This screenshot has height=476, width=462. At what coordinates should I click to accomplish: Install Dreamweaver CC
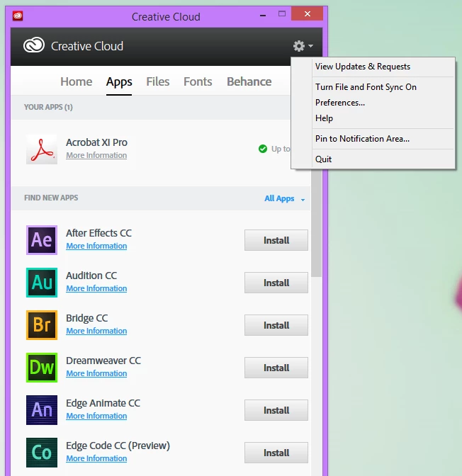pyautogui.click(x=276, y=368)
